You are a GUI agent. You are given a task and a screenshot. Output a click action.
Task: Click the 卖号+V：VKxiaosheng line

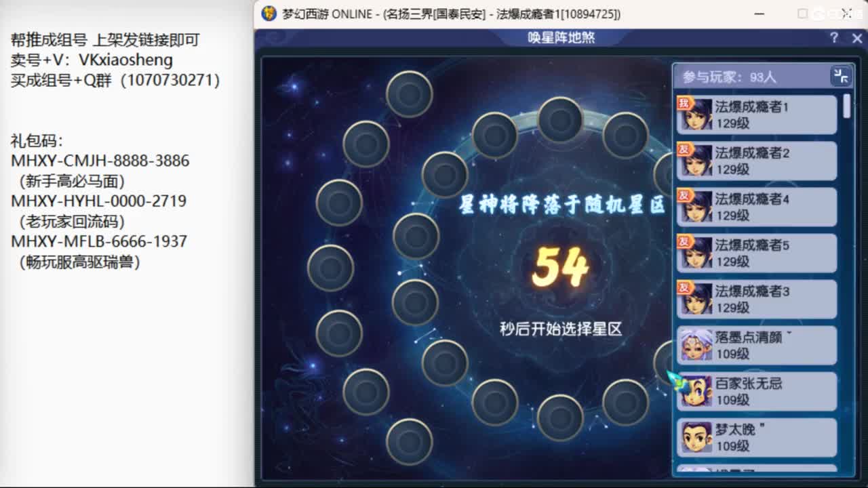[x=92, y=60]
